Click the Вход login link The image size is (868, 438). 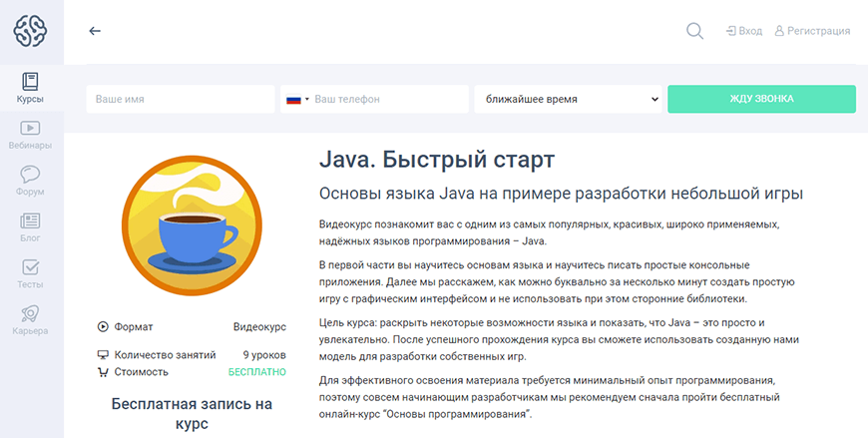[x=744, y=31]
